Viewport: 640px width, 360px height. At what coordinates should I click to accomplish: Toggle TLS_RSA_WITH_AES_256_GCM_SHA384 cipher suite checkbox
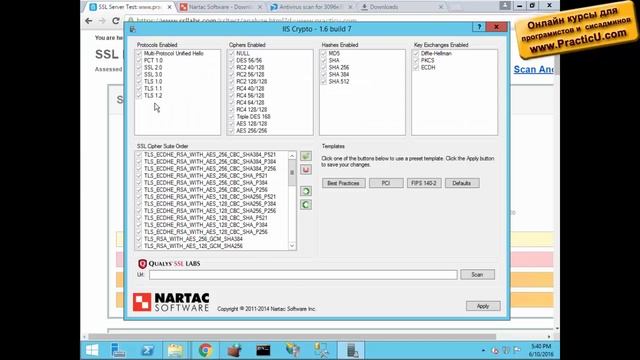pos(139,239)
